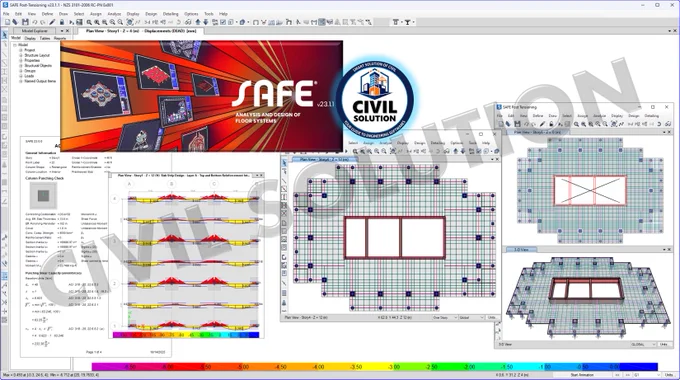
Task: Select the Model tab in Model Explorer
Action: point(16,38)
